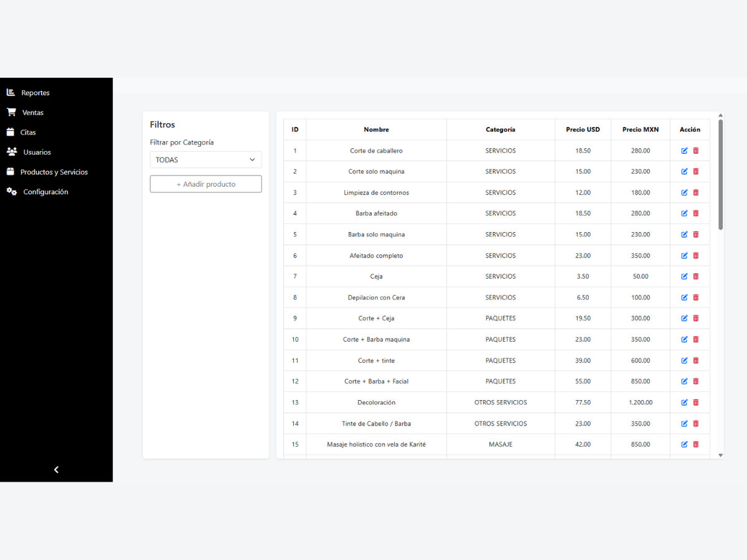The height and width of the screenshot is (560, 747).
Task: Click trash icon for Ceja row
Action: click(x=696, y=276)
